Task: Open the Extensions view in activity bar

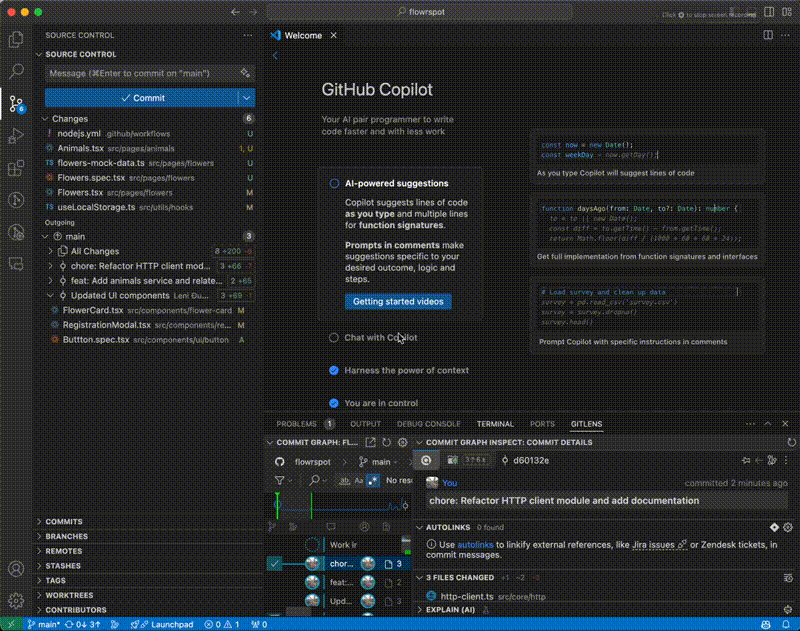Action: [x=16, y=168]
